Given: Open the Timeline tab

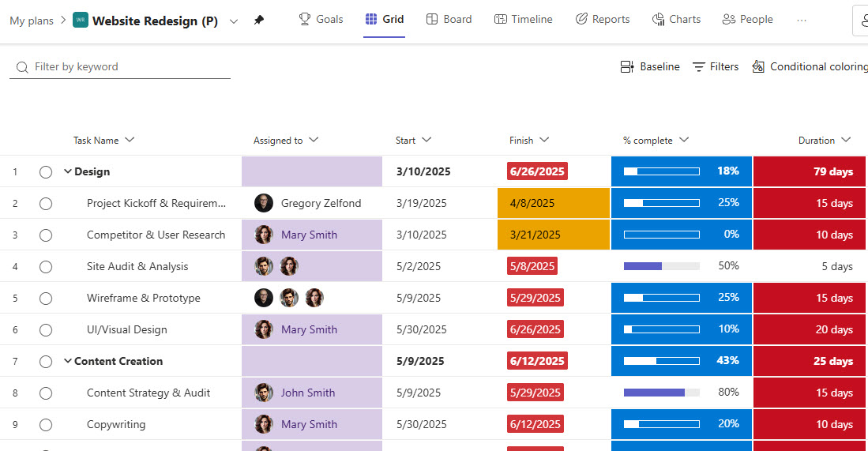Looking at the screenshot, I should point(523,20).
